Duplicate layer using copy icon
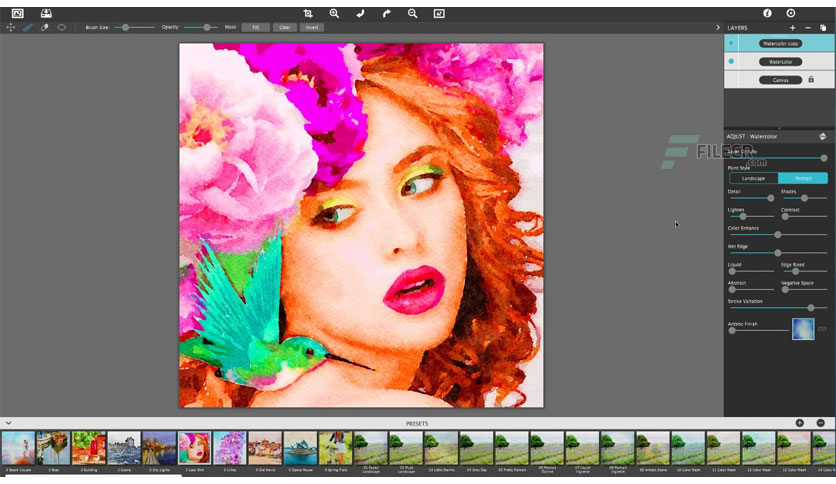 823,28
